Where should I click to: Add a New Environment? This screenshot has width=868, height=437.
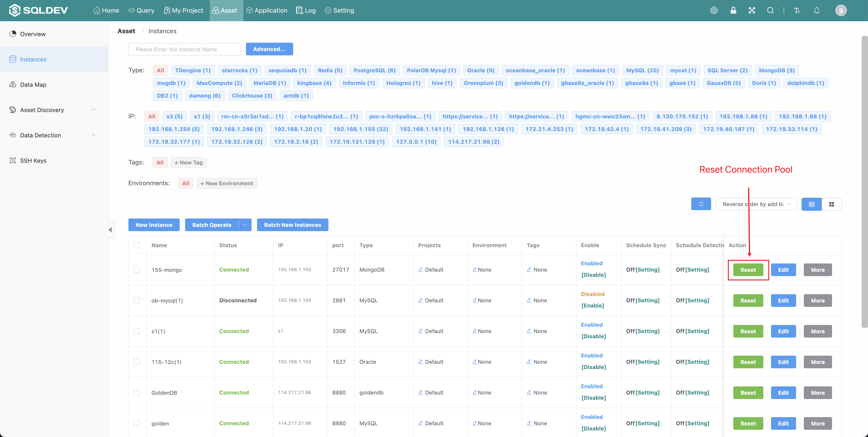227,183
